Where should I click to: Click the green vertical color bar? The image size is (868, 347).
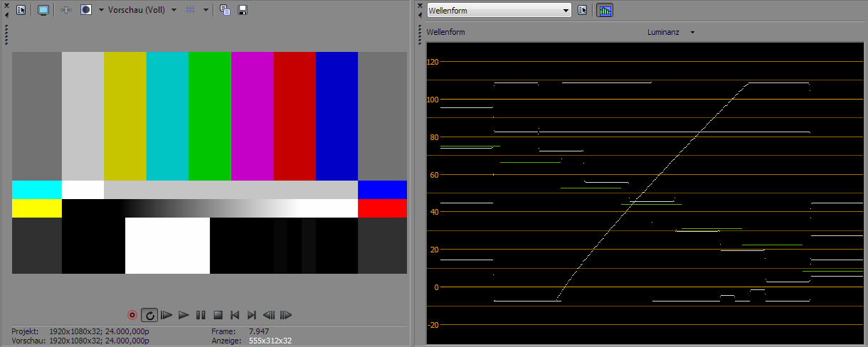[x=210, y=116]
